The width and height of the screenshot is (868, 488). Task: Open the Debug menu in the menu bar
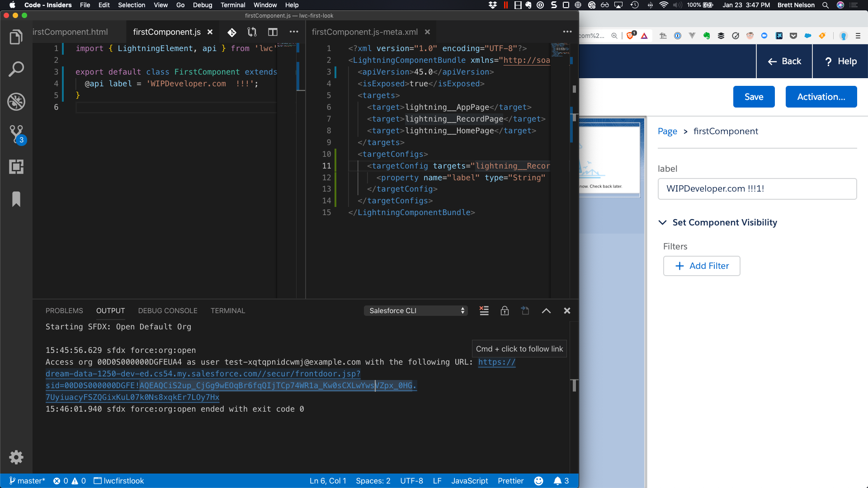(203, 5)
